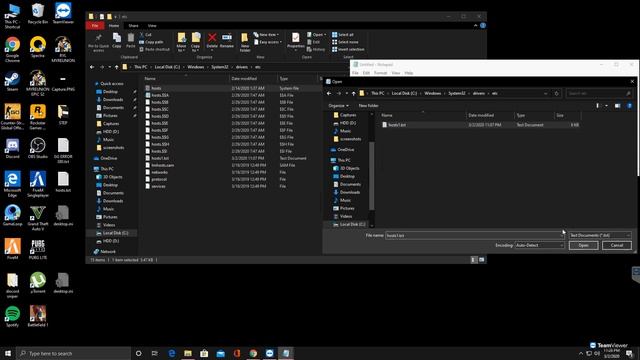Switch to large icons view in Explorer

coord(482,260)
